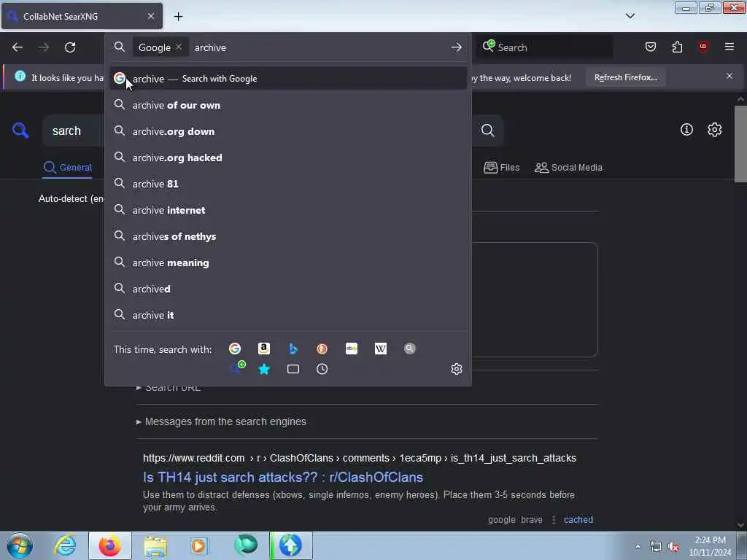Open the Auto-detect language dropdown

coord(71,198)
